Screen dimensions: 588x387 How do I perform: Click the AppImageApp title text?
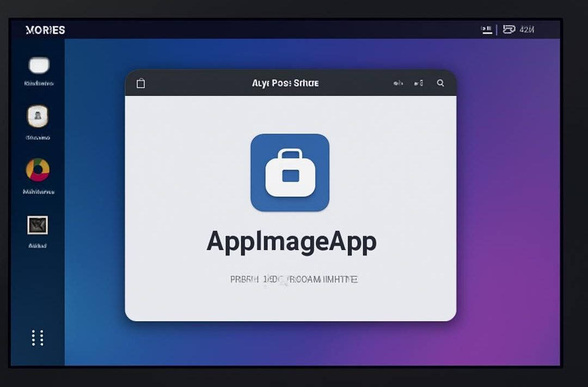coord(291,241)
